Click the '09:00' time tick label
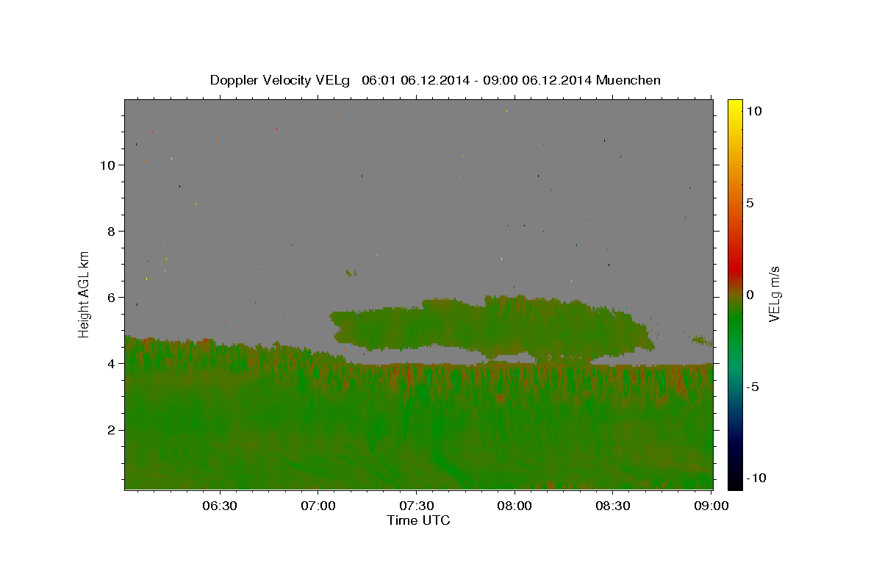 pyautogui.click(x=711, y=506)
